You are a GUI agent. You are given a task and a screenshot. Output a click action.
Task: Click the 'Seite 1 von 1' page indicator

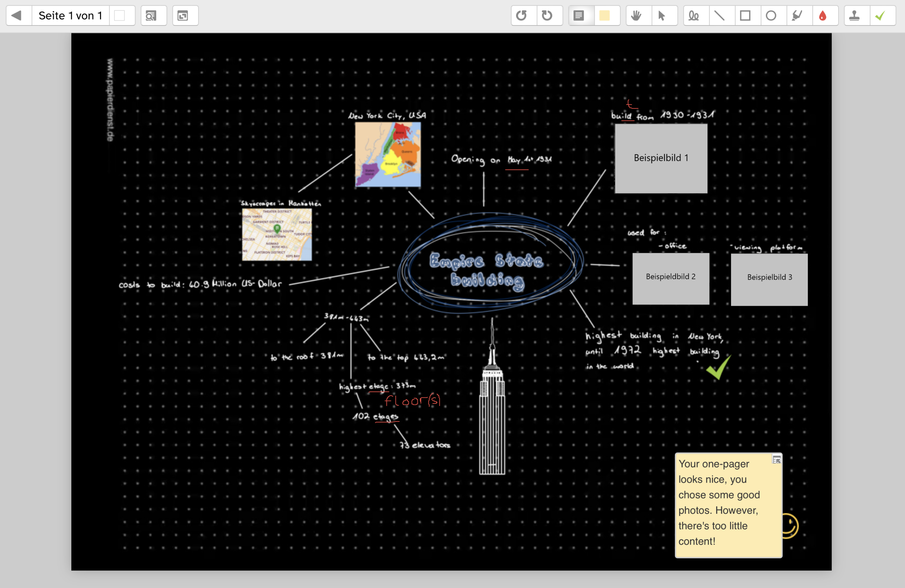point(70,16)
